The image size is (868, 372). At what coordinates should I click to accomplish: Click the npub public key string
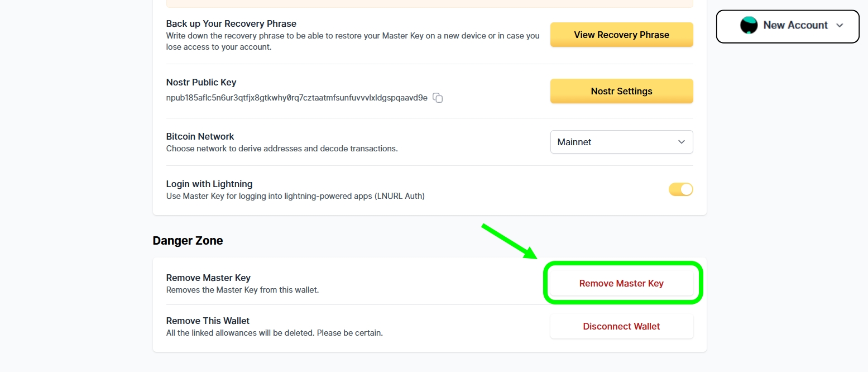pyautogui.click(x=296, y=98)
